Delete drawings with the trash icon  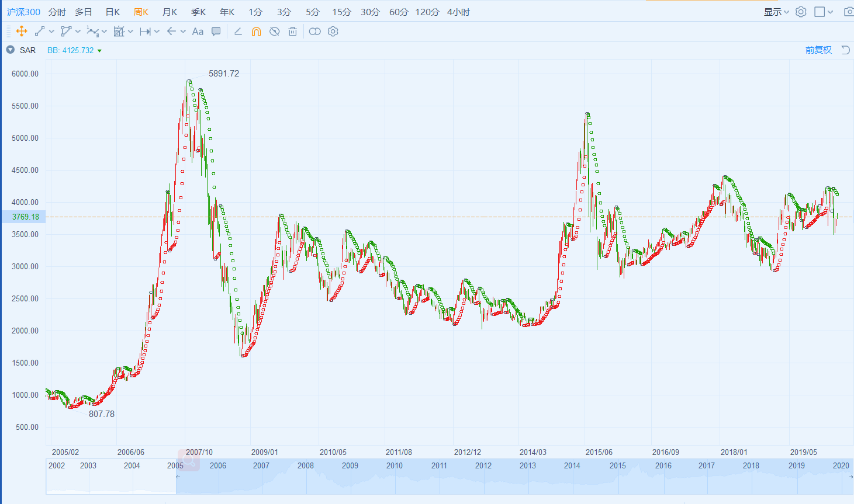coord(293,32)
